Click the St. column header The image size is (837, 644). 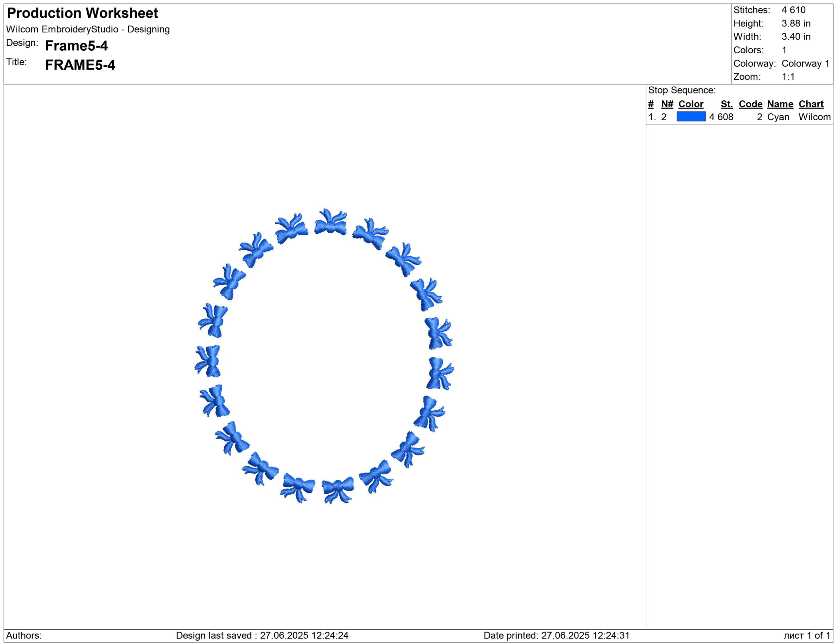pos(726,104)
